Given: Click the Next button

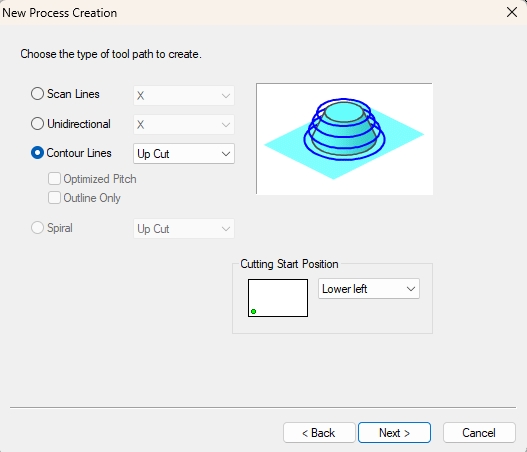Looking at the screenshot, I should [x=394, y=433].
